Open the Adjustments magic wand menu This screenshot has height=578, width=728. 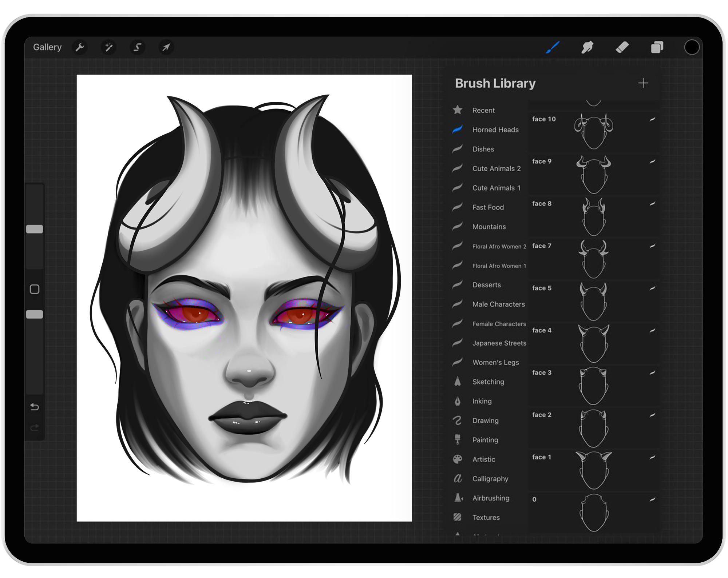point(109,47)
